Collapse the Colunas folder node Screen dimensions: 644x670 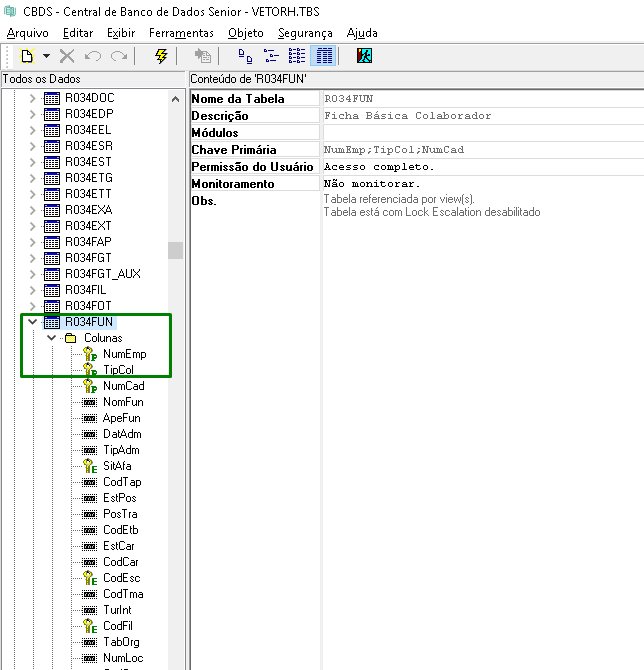[52, 338]
